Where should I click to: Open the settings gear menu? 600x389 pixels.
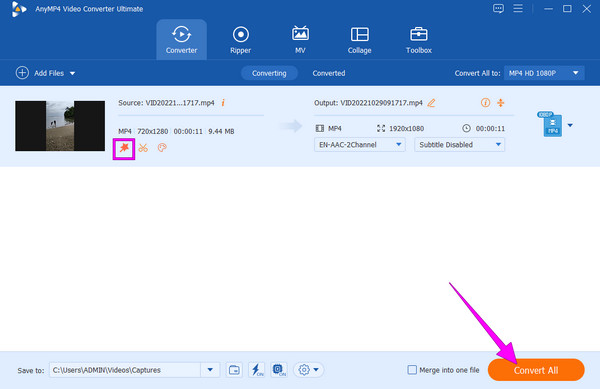[x=308, y=370]
